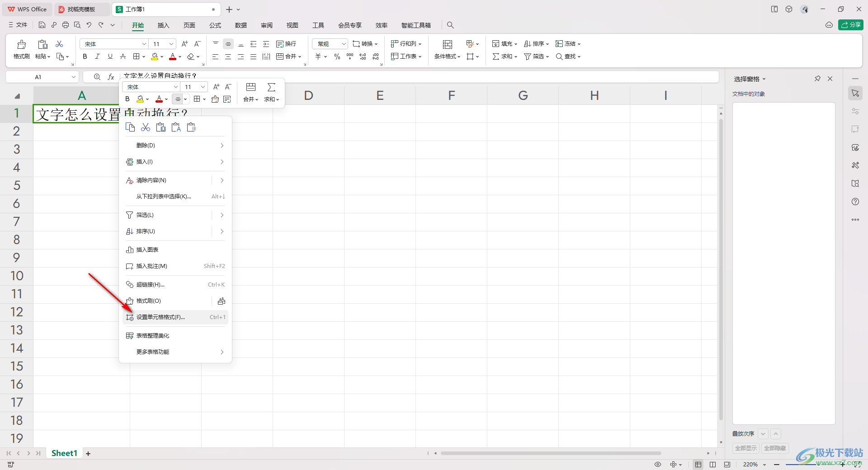Toggle underline formatting in ribbon
This screenshot has height=470, width=868.
(110, 56)
